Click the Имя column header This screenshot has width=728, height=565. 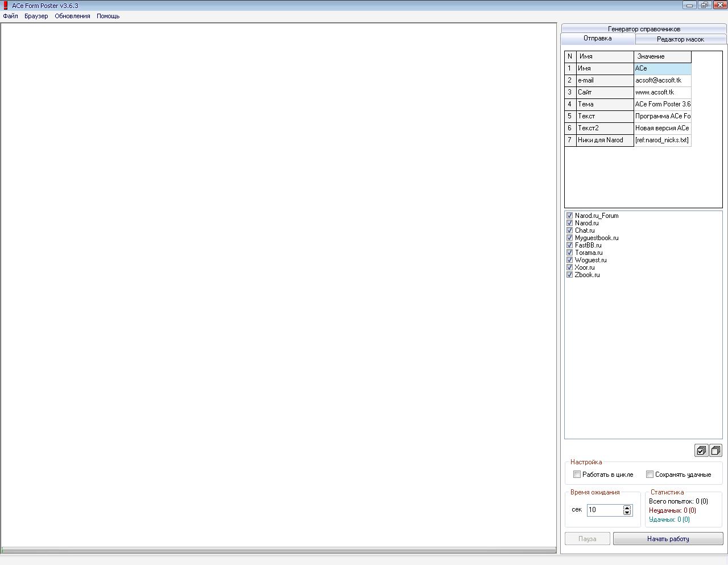pos(605,56)
